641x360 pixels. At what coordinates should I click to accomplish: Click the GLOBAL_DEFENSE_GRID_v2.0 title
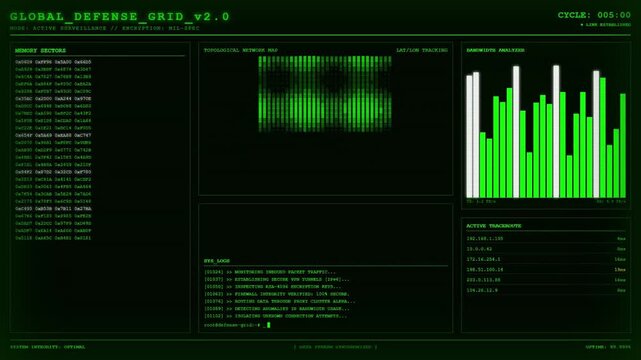click(120, 17)
